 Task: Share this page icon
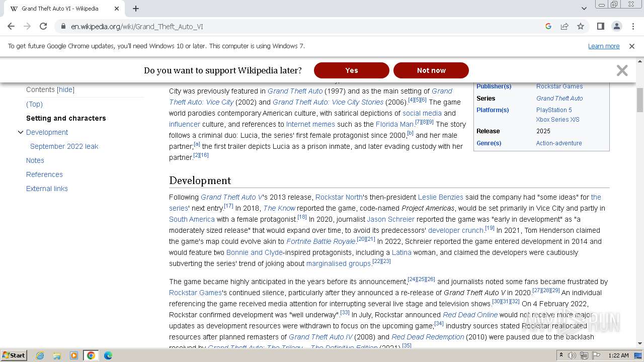[565, 26]
